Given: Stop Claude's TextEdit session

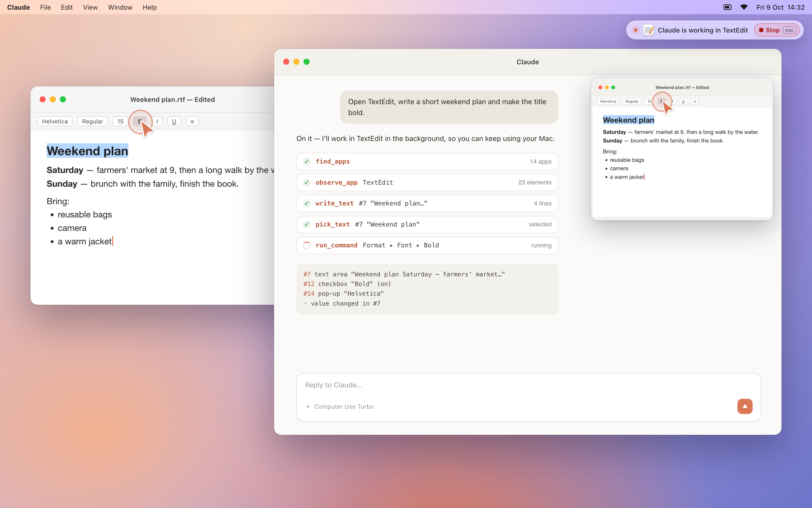Looking at the screenshot, I should pos(777,30).
